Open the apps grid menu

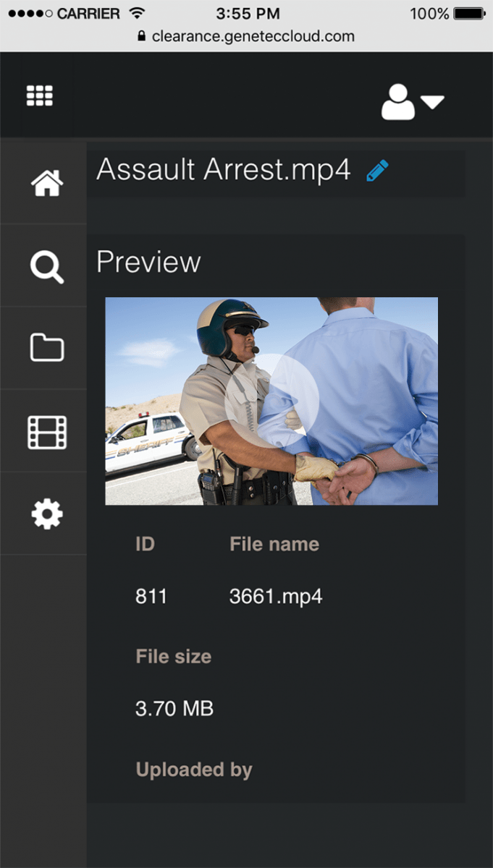40,95
